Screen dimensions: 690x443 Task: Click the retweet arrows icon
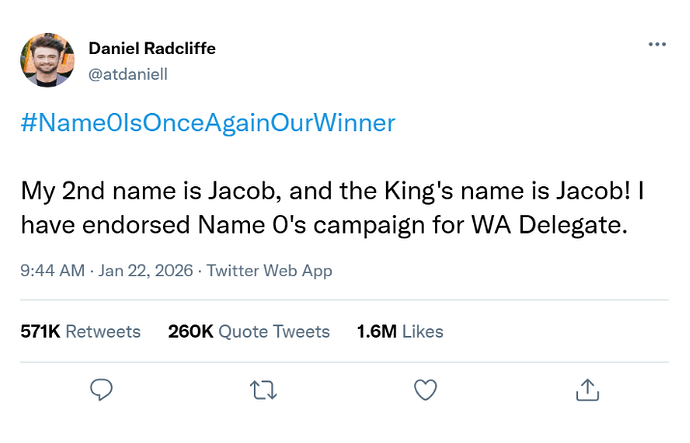[264, 389]
